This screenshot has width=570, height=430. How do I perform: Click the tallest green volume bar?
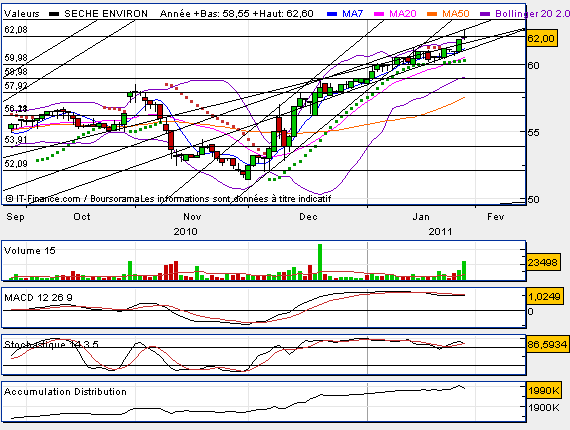tap(320, 262)
